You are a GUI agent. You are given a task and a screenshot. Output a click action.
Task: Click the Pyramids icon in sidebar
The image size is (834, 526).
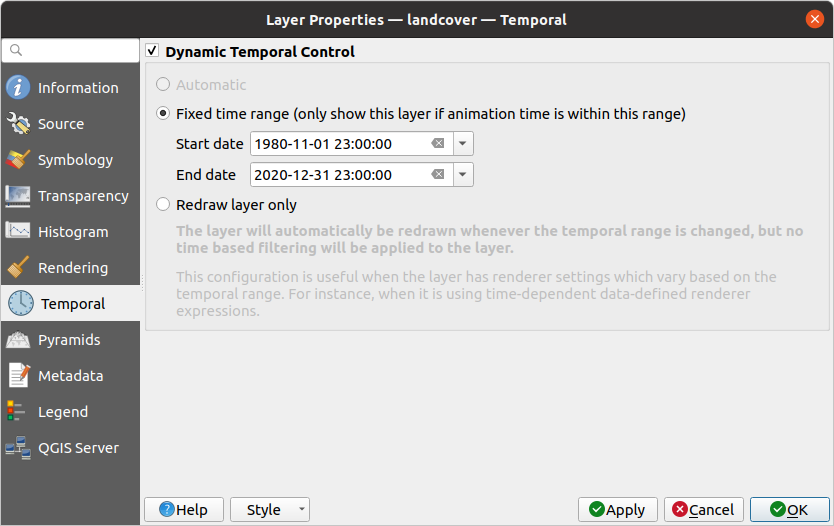point(18,340)
